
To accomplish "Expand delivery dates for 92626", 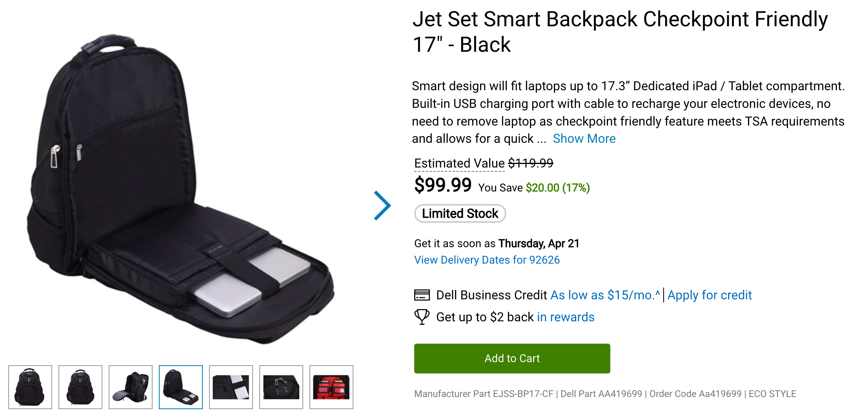I will [487, 260].
